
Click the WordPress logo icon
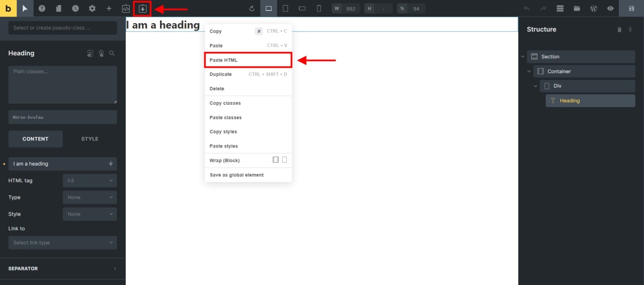(593, 9)
